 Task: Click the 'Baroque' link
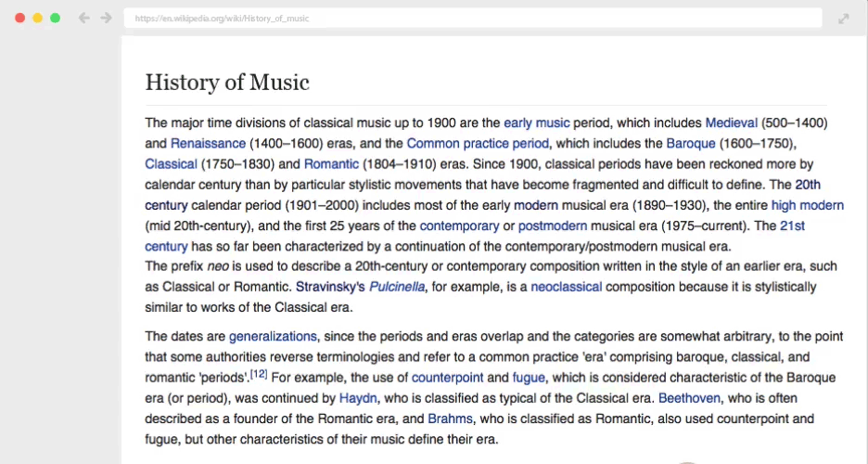pyautogui.click(x=691, y=144)
